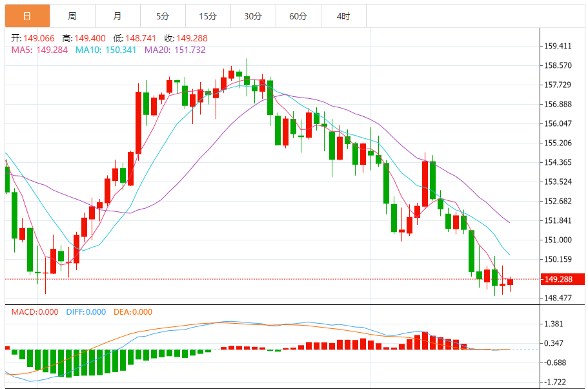The image size is (588, 389).
Task: Select the 日 daily timeframe tab
Action: click(x=27, y=16)
